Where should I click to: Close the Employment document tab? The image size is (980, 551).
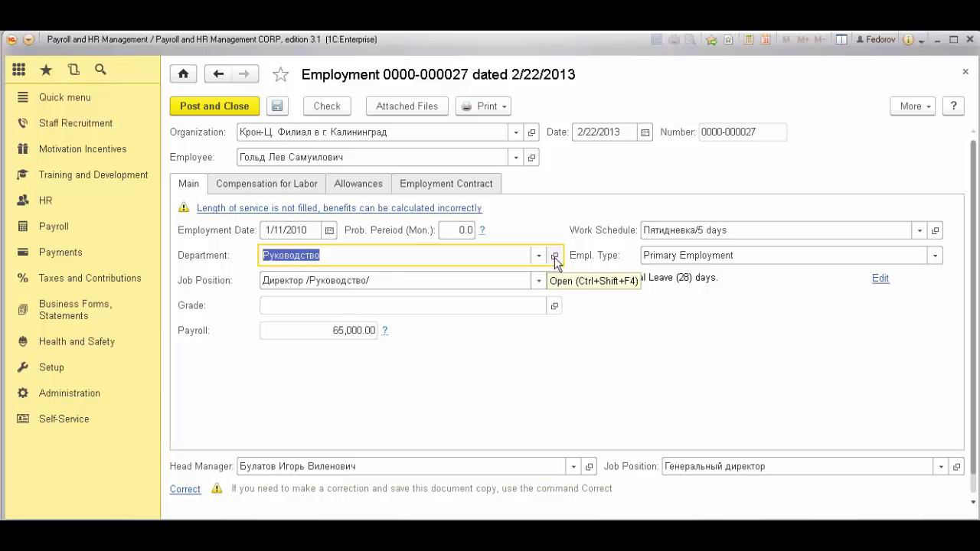coord(965,71)
